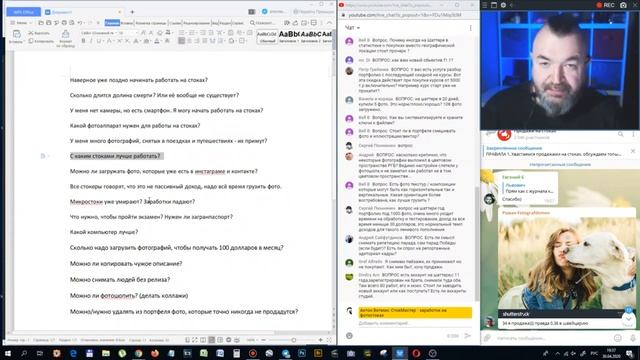This screenshot has height=360, width=640.
Task: Switch to Вставка ribbon tab
Action: (127, 23)
